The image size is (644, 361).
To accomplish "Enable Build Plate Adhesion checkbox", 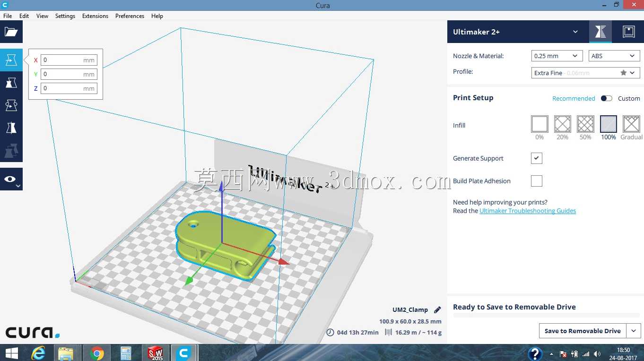I will (537, 181).
